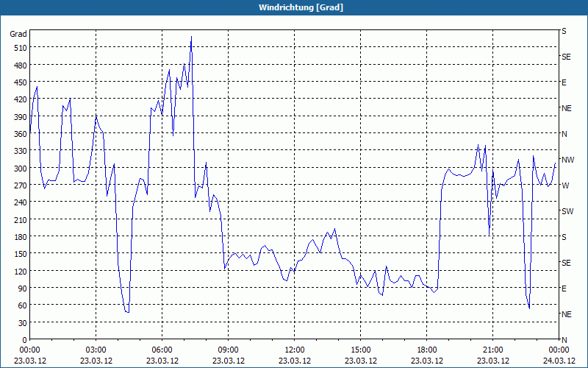Select the 15:00 time axis label
This screenshot has width=588, height=368.
(360, 350)
